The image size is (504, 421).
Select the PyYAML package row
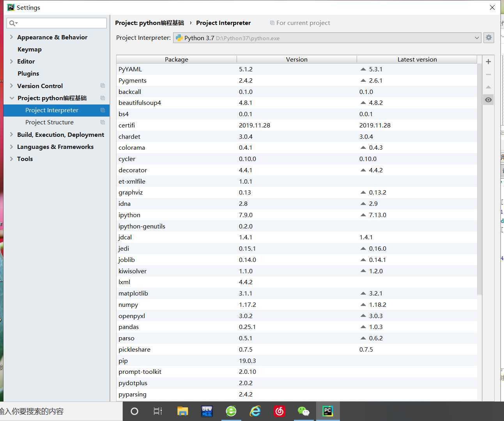click(297, 69)
